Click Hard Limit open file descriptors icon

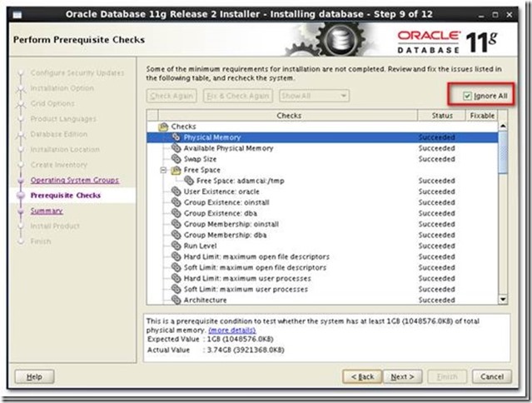point(176,256)
